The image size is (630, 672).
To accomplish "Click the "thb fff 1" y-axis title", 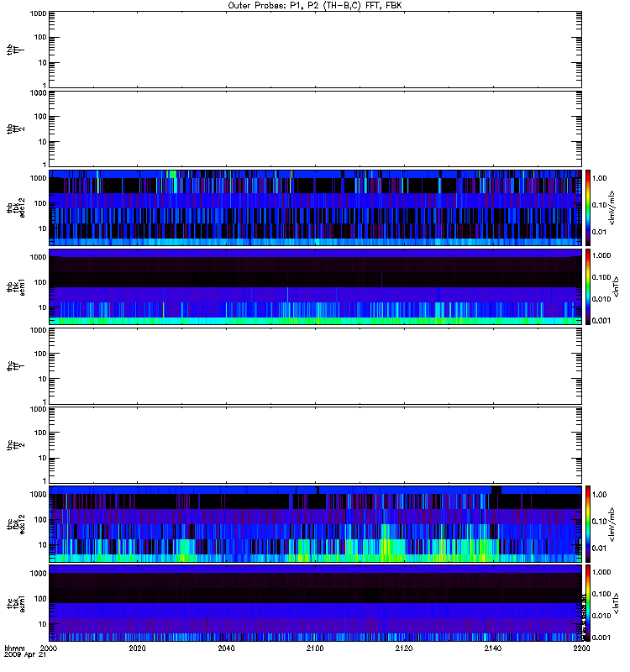I will pyautogui.click(x=15, y=50).
